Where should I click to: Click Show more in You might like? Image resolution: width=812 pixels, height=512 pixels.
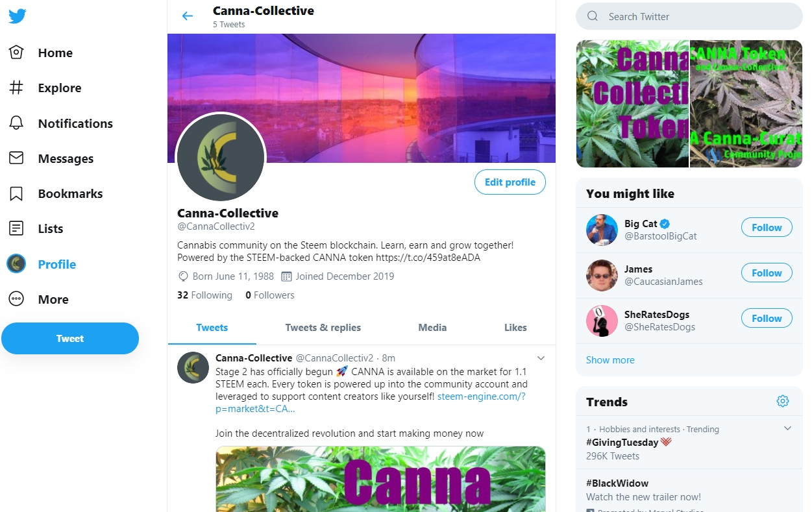coord(610,360)
